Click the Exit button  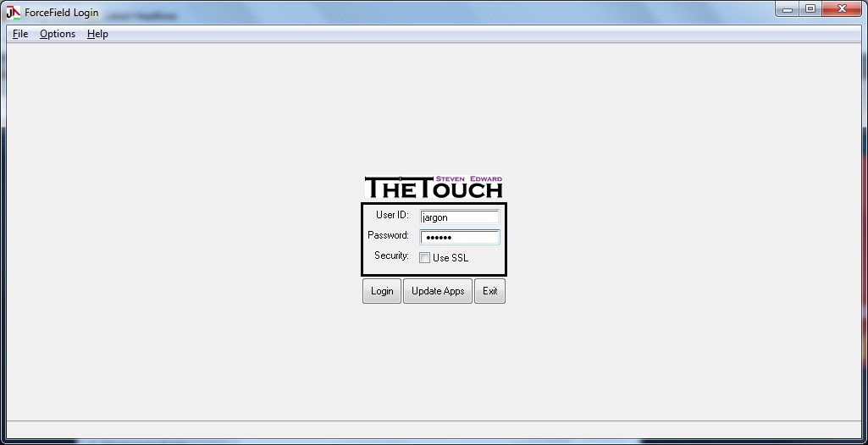[x=490, y=291]
